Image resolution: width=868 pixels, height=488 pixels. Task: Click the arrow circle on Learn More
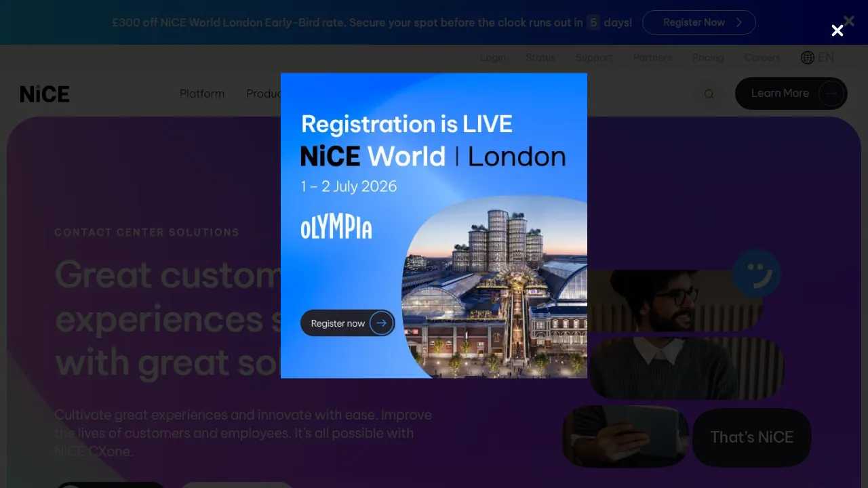[x=831, y=94]
